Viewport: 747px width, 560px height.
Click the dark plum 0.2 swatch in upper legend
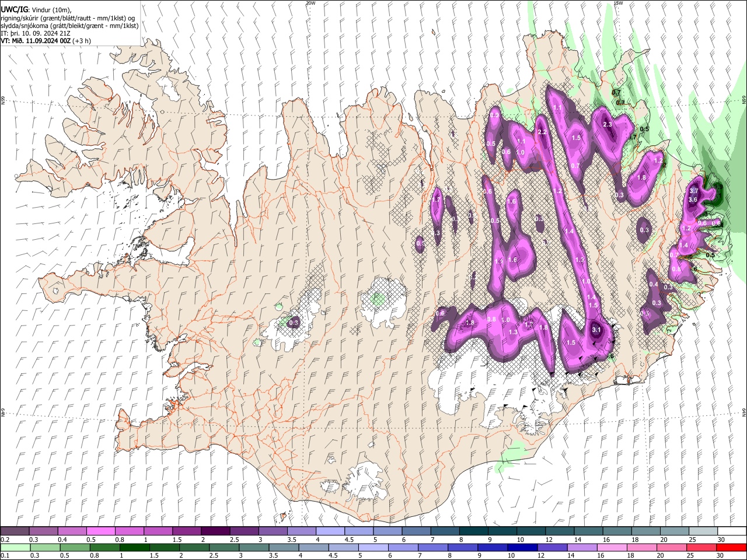(15, 531)
